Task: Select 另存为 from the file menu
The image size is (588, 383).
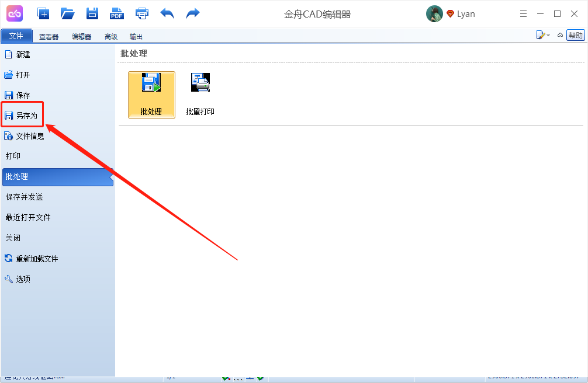Action: point(25,115)
